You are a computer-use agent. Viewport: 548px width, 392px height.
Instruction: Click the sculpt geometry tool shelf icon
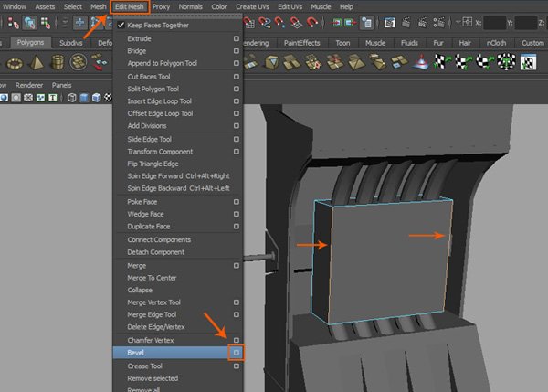point(421,62)
